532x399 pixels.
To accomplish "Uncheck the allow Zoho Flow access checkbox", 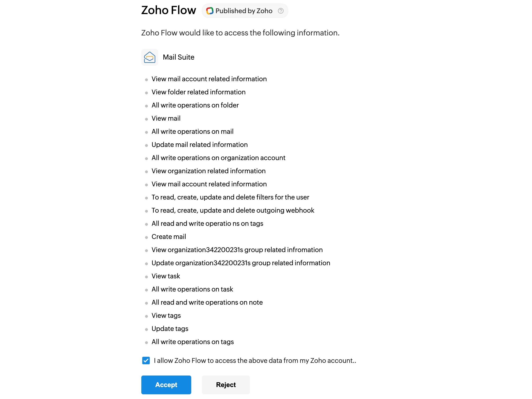I will [146, 361].
